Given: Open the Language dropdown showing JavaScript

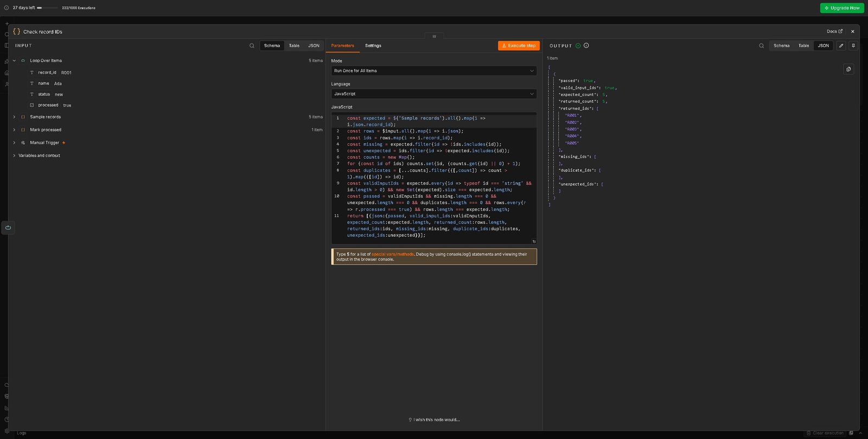Looking at the screenshot, I should [x=434, y=94].
